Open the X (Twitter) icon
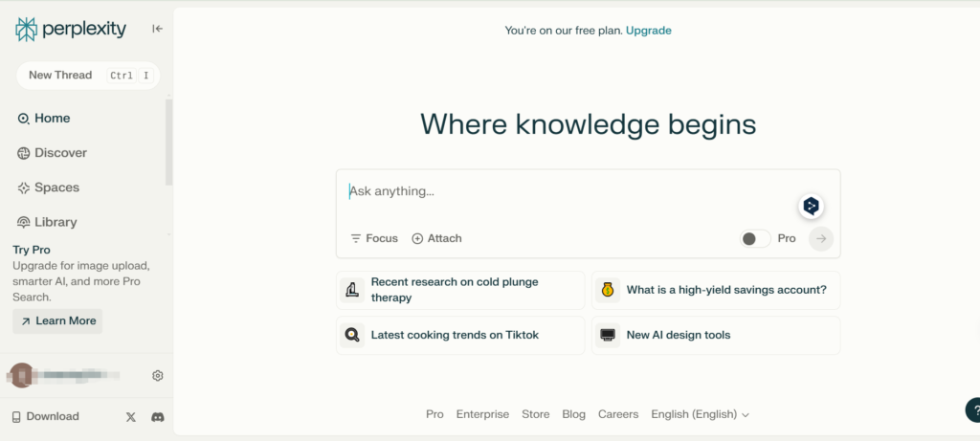The image size is (980, 441). click(x=130, y=417)
